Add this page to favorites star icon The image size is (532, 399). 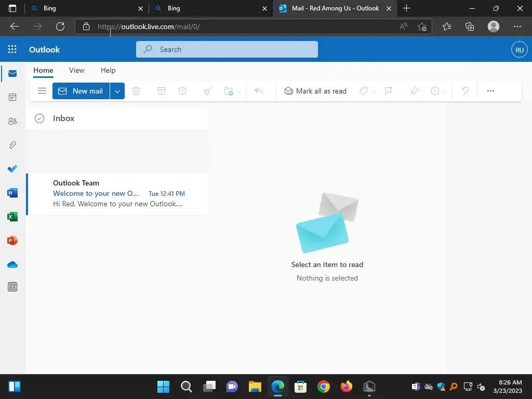[422, 26]
